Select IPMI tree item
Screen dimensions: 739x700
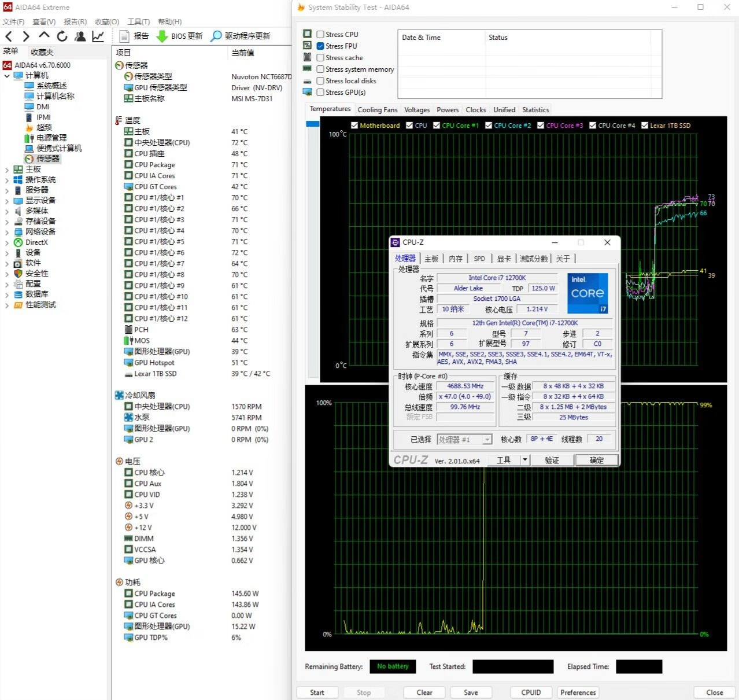click(43, 117)
